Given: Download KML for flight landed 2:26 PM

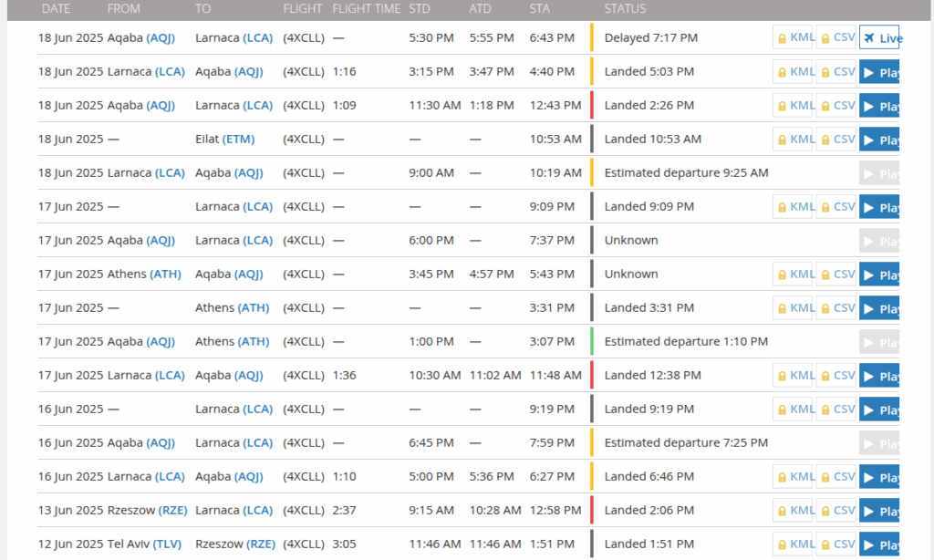Looking at the screenshot, I should point(793,106).
